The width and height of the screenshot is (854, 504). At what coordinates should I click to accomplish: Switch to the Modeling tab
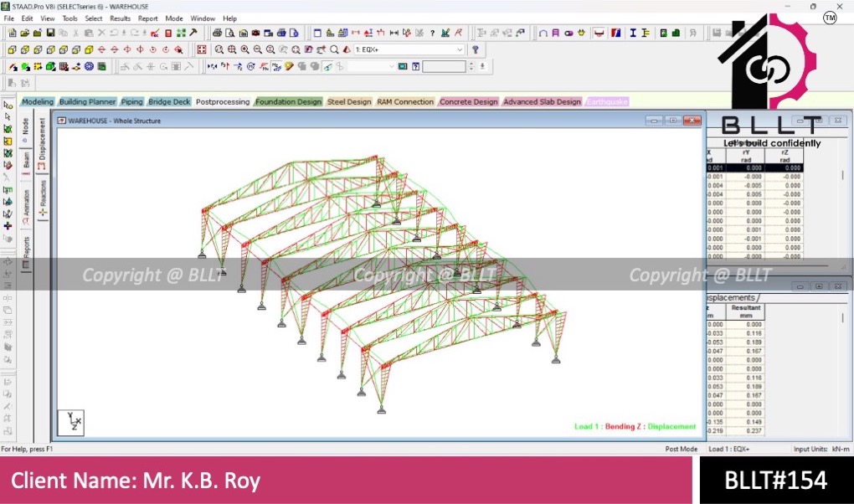(x=38, y=102)
